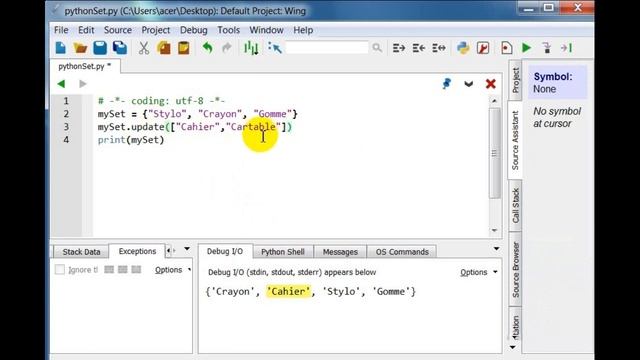Switch to the Python Shell tab
Viewport: 640px width, 360px height.
283,252
